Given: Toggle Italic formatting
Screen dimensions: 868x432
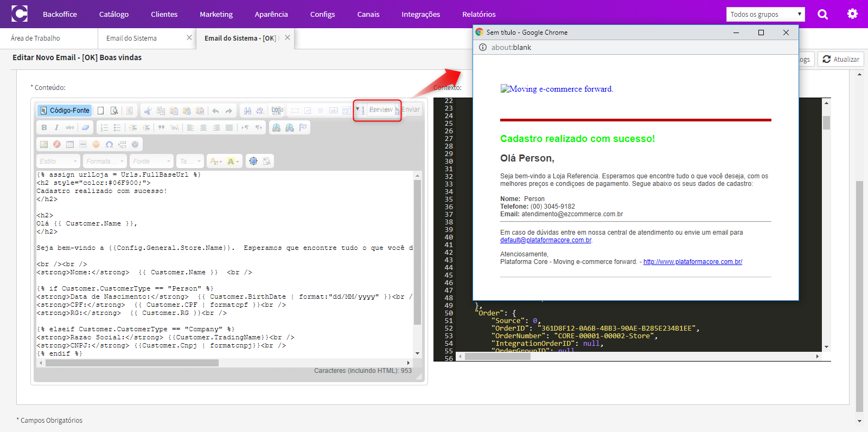Looking at the screenshot, I should [56, 127].
